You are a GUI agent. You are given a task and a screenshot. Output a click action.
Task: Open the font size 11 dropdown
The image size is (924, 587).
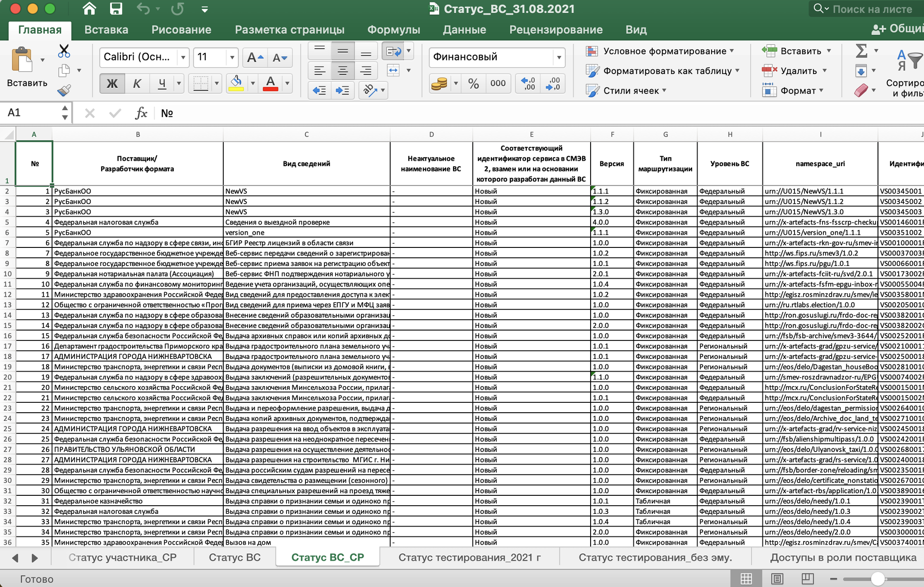pyautogui.click(x=232, y=57)
